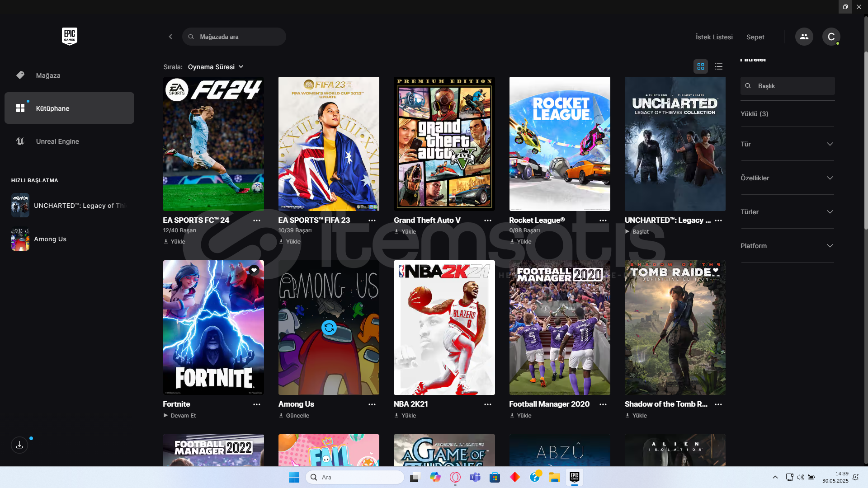The height and width of the screenshot is (488, 868).
Task: Open the ABZÛ cover art
Action: click(560, 450)
